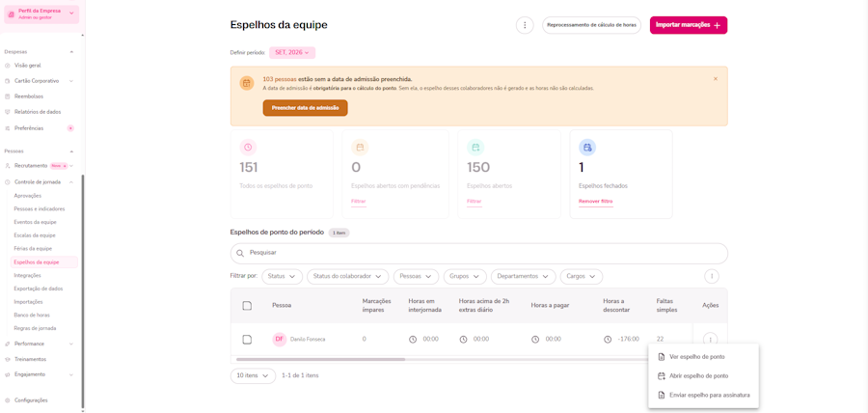Collapse the Pessoas section
Image resolution: width=868 pixels, height=413 pixels.
[x=71, y=151]
